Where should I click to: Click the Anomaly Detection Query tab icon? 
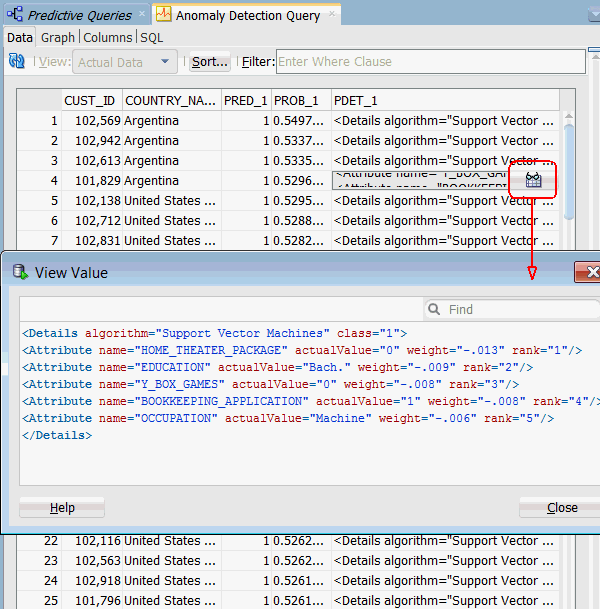tap(163, 14)
